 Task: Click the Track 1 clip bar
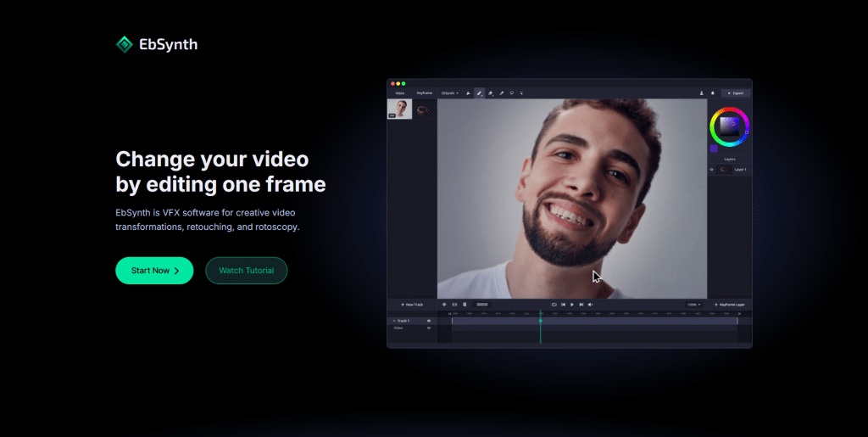tap(594, 321)
